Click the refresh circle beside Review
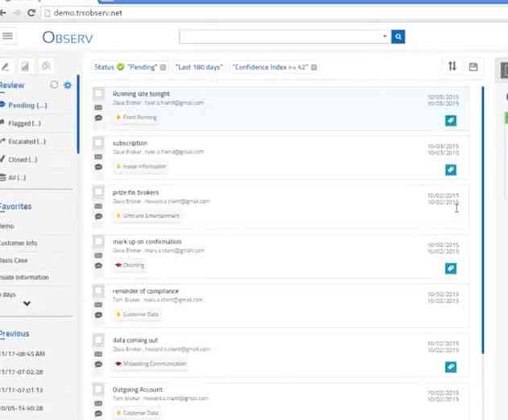 [54, 84]
